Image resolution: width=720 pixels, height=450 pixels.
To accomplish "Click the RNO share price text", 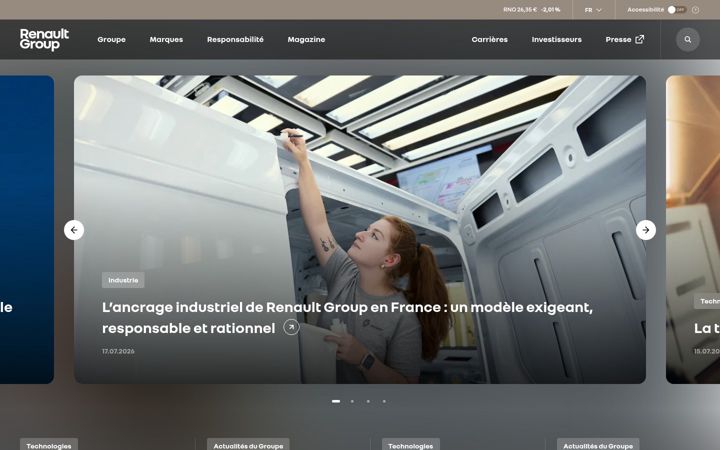I will 532,10.
